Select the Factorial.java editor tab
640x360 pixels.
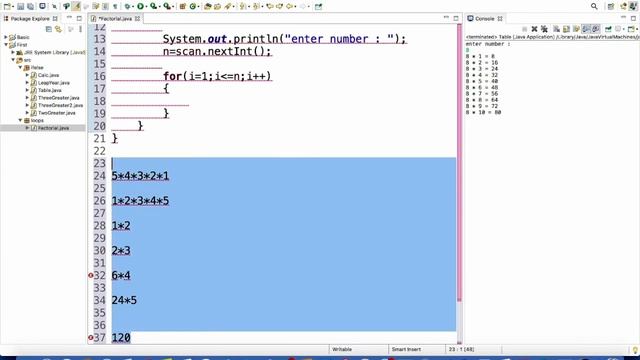click(x=115, y=18)
